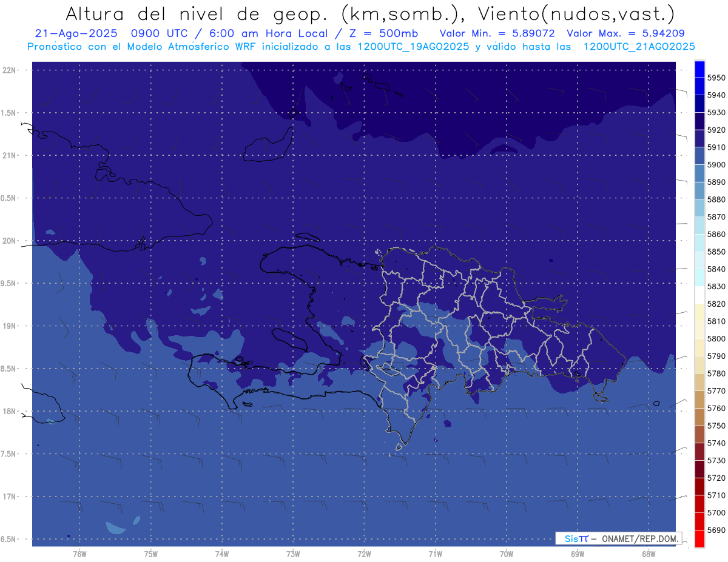Select the '71W' longitude label
Viewport: 728px width, 562px height.
coord(435,554)
